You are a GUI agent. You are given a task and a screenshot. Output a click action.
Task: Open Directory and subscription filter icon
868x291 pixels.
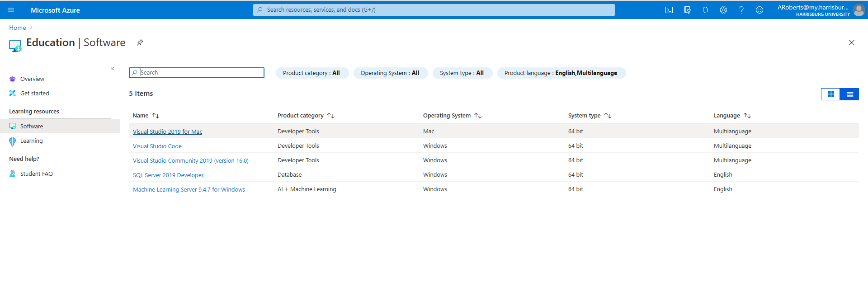[x=687, y=10]
